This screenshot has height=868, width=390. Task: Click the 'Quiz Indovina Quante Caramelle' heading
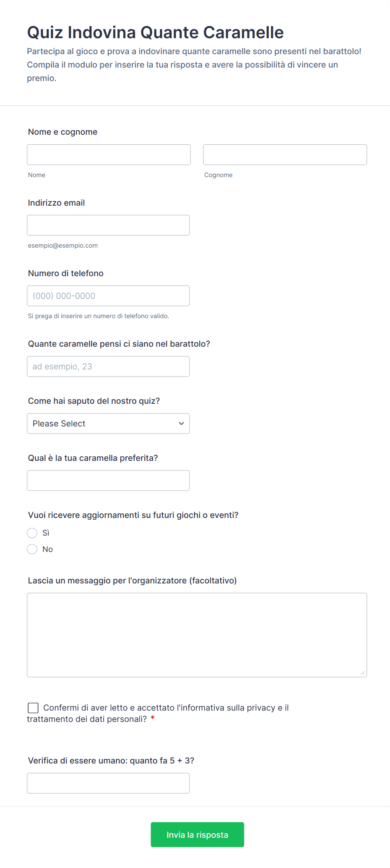tap(155, 32)
